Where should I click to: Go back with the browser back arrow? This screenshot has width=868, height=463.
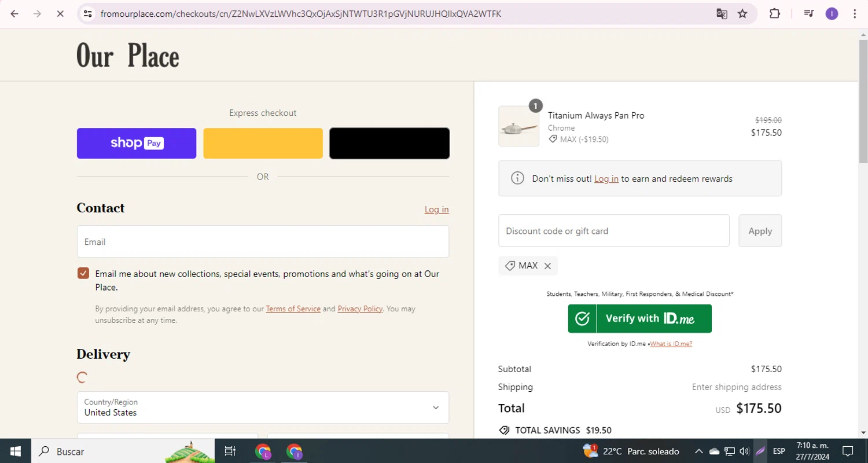(14, 13)
